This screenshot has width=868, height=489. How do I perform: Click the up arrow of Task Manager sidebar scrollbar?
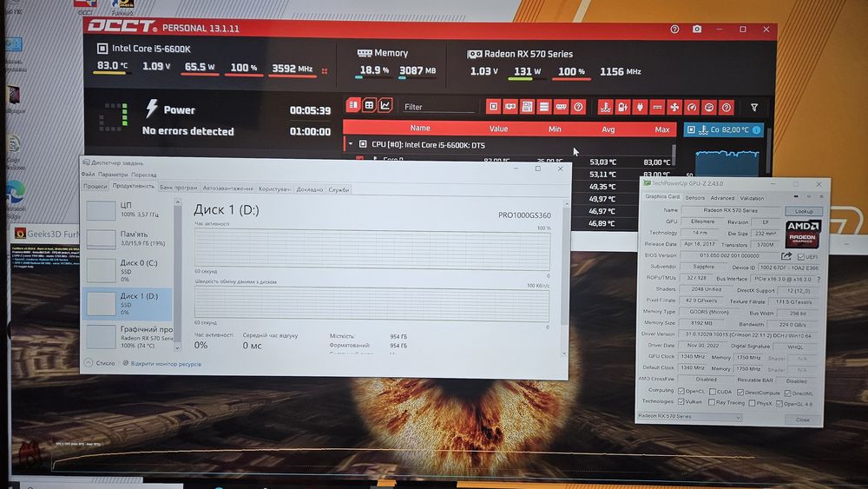pyautogui.click(x=178, y=202)
